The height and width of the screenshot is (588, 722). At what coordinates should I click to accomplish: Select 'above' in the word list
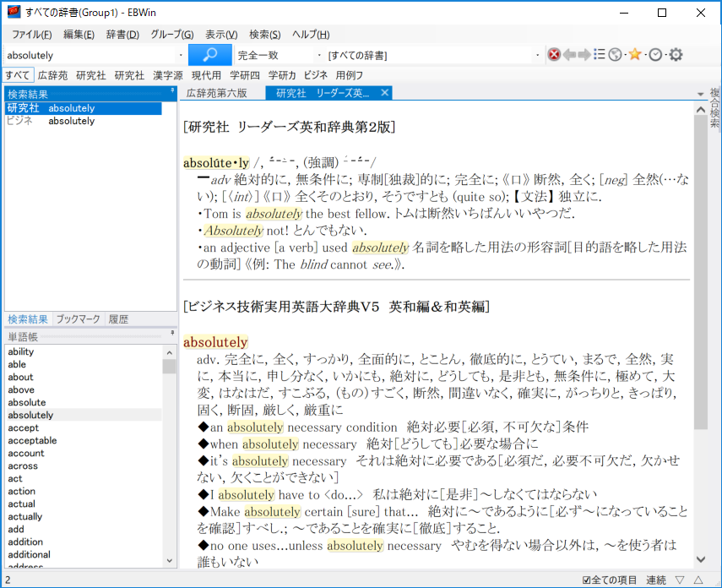pos(84,389)
